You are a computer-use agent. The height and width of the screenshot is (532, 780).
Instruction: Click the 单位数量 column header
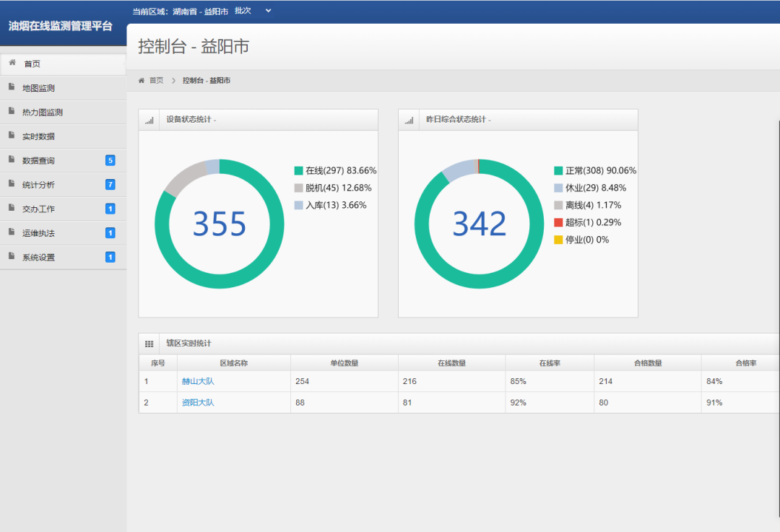click(x=344, y=363)
